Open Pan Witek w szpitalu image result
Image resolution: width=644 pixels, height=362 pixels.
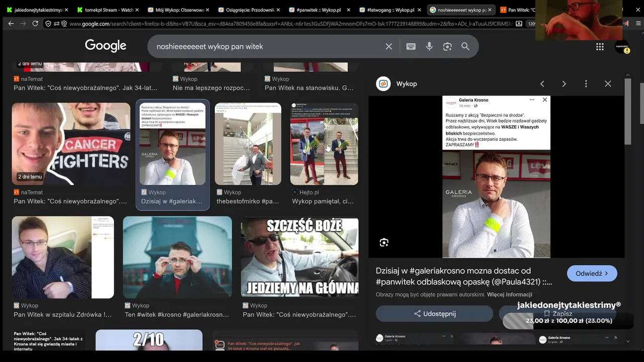click(x=63, y=257)
